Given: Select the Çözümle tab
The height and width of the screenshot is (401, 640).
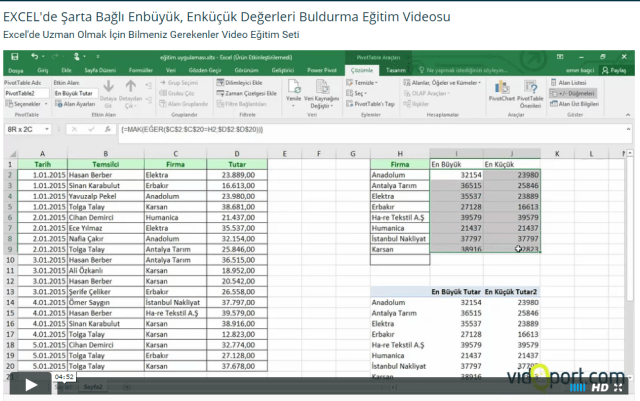Looking at the screenshot, I should click(362, 70).
